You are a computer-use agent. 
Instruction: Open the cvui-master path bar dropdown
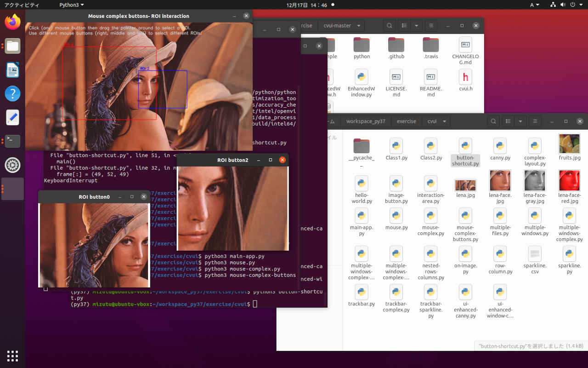pos(358,26)
